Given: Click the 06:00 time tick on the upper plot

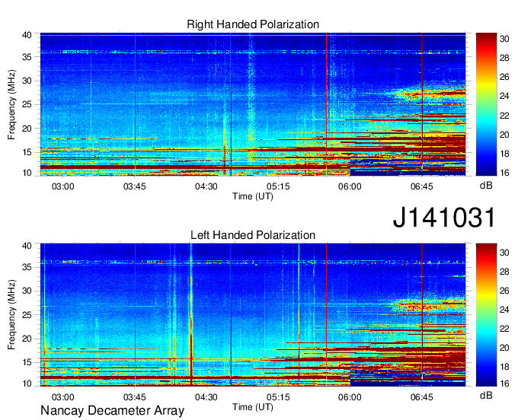Looking at the screenshot, I should [350, 186].
